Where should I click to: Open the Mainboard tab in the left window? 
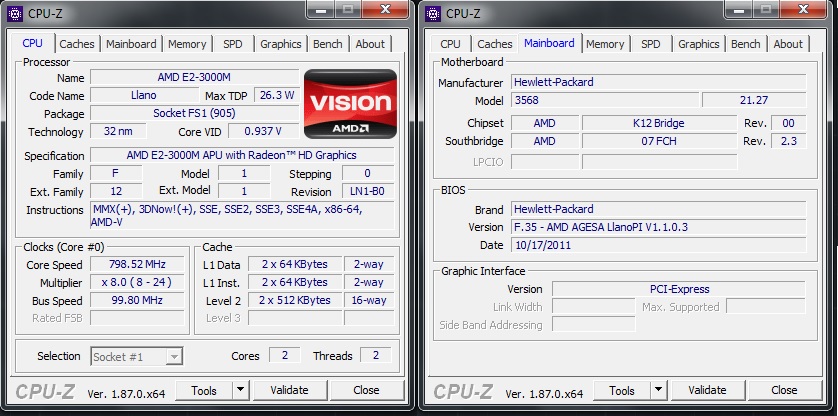pyautogui.click(x=131, y=44)
